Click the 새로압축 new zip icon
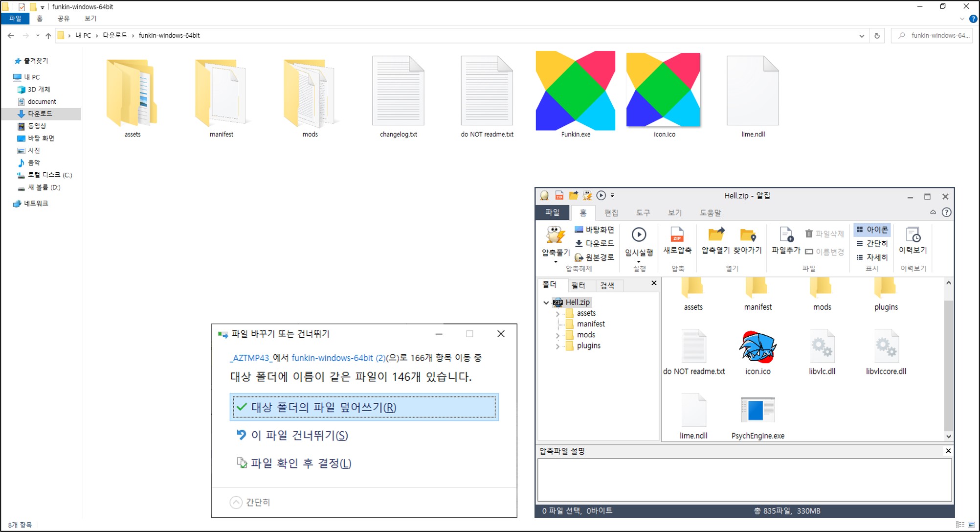Screen dimensions: 980x532 tap(677, 235)
